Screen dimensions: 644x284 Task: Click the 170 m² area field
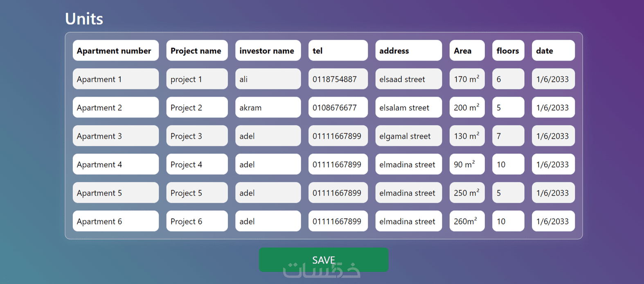(x=467, y=79)
